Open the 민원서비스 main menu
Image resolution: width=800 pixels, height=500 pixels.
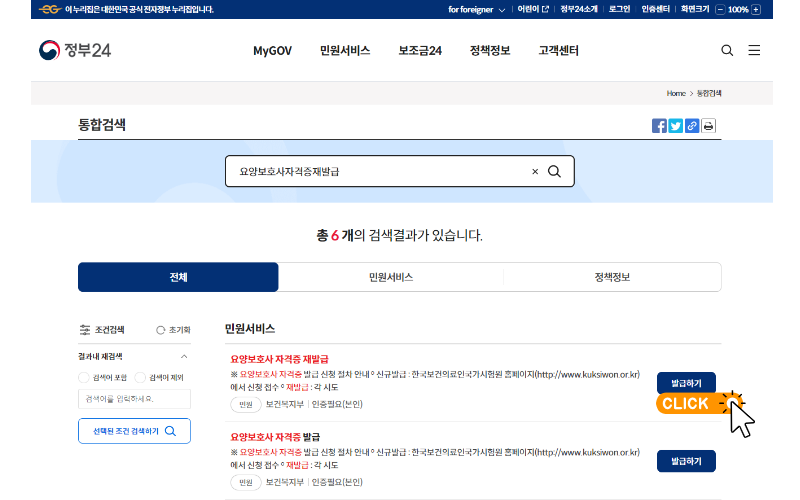tap(345, 51)
